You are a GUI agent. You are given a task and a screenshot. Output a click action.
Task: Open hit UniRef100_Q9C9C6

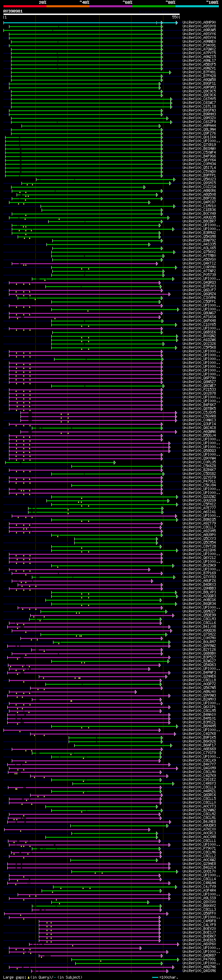coord(199,95)
